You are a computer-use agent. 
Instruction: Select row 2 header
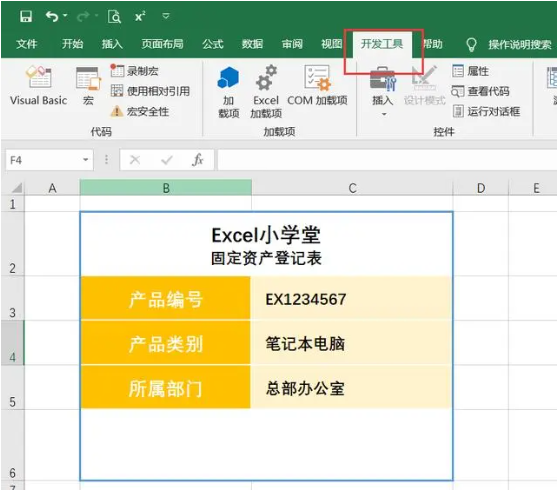pyautogui.click(x=13, y=244)
